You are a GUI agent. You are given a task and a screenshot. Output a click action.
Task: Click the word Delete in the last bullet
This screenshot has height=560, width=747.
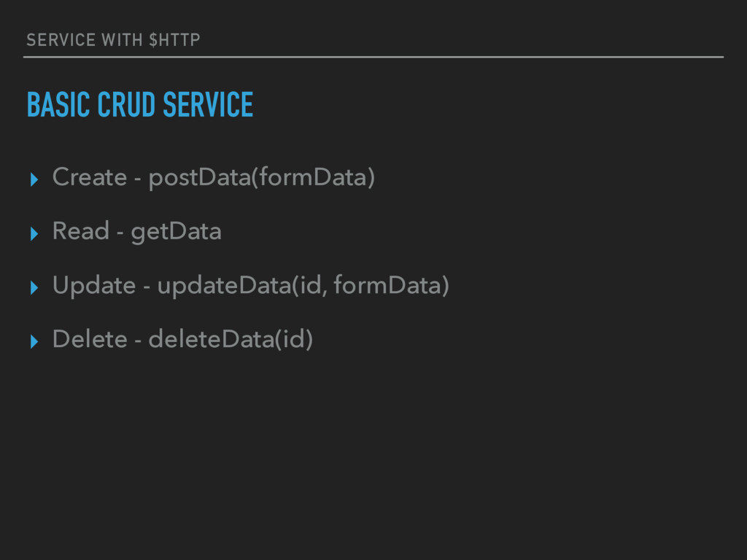coord(90,339)
